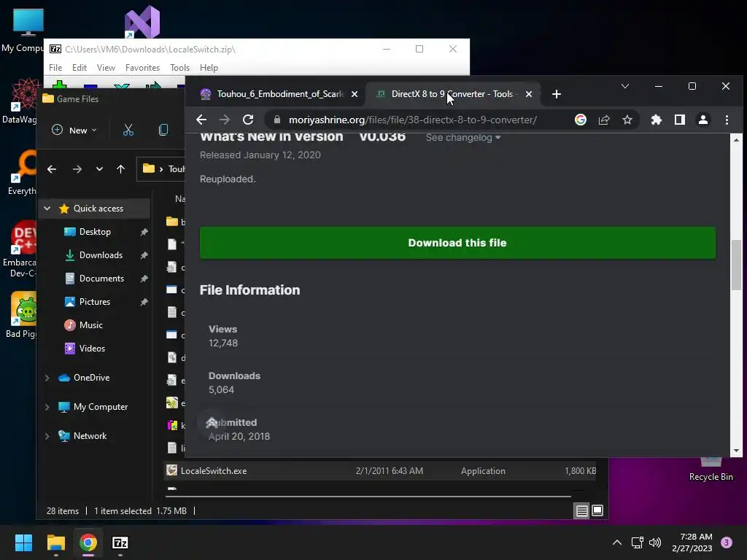
Task: Open Videos folder in sidebar
Action: click(91, 349)
